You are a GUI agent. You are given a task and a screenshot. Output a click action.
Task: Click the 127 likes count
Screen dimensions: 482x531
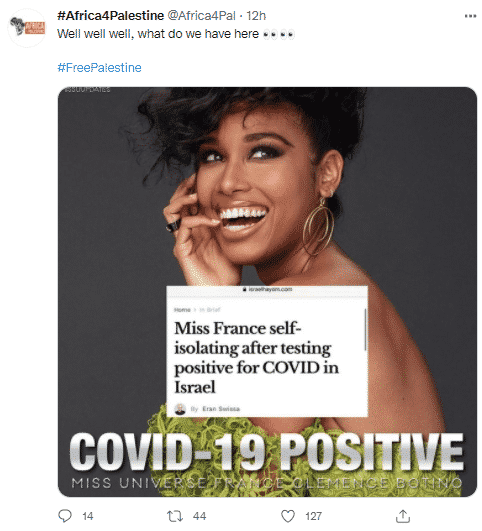tap(313, 516)
